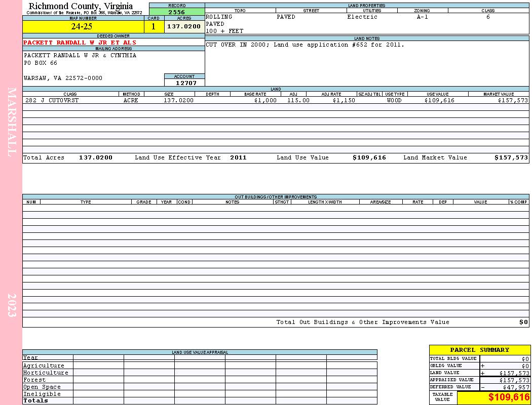The image size is (532, 405).
Task: Click the Forest row label
Action: pyautogui.click(x=34, y=380)
